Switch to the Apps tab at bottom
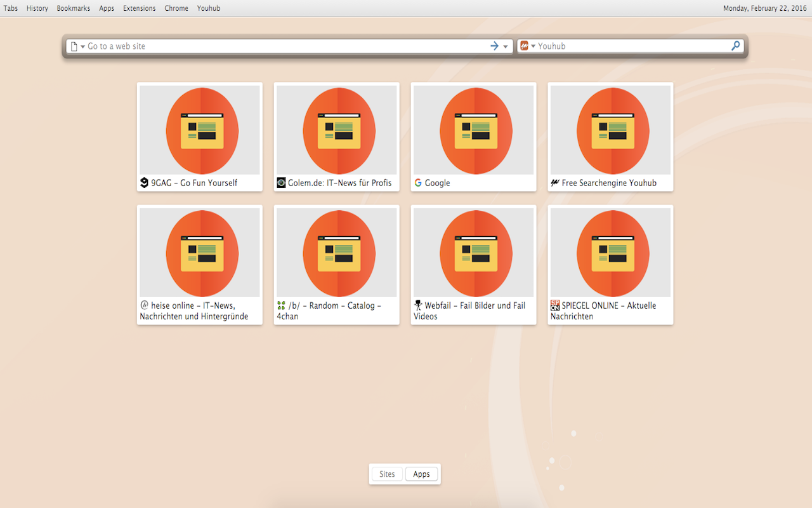This screenshot has height=508, width=812. pyautogui.click(x=422, y=474)
